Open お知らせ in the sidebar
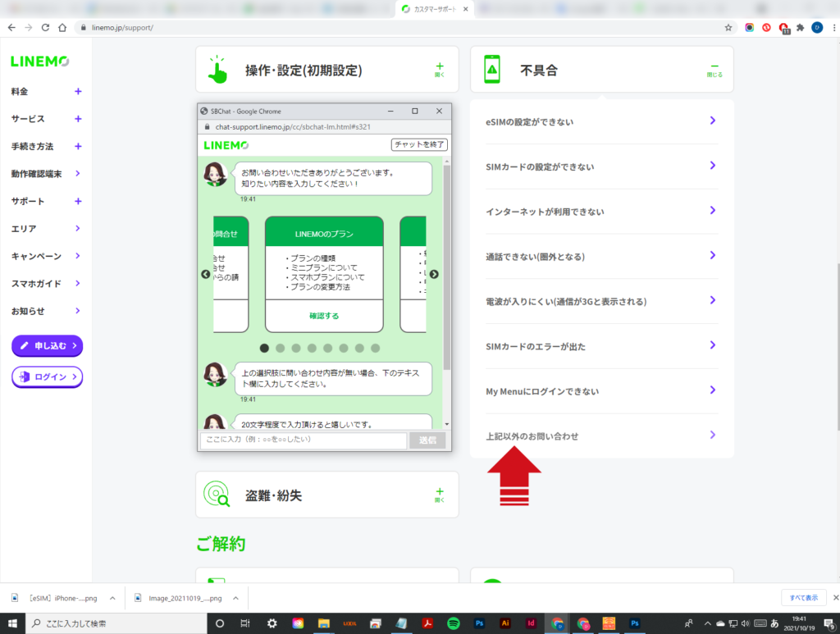Viewport: 840px width, 634px height. [47, 311]
